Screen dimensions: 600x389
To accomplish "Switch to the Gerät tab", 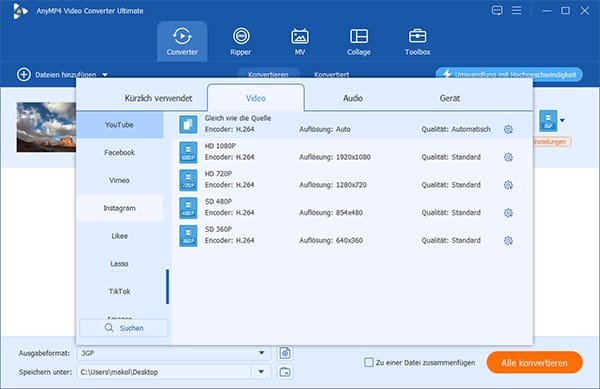I will (450, 98).
